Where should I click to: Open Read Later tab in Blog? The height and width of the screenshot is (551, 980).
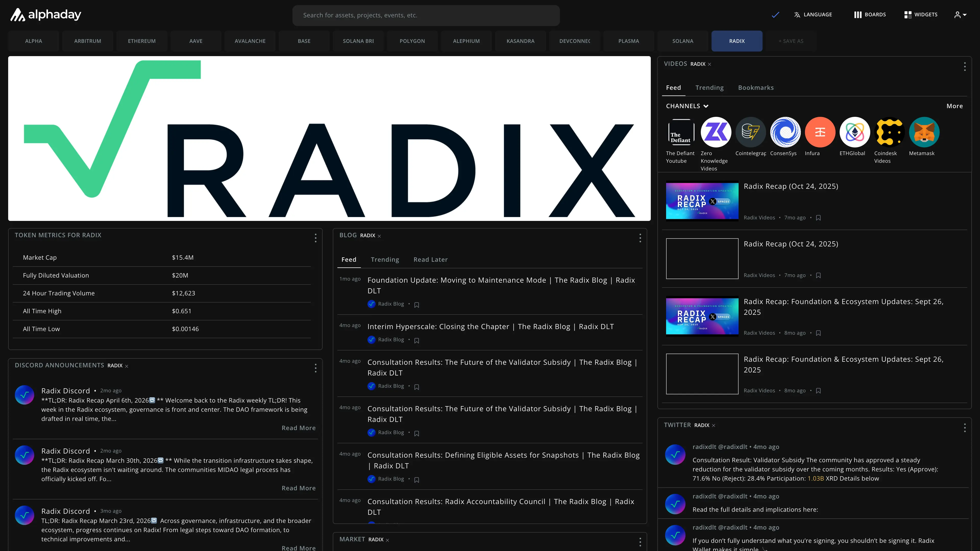[x=430, y=260]
